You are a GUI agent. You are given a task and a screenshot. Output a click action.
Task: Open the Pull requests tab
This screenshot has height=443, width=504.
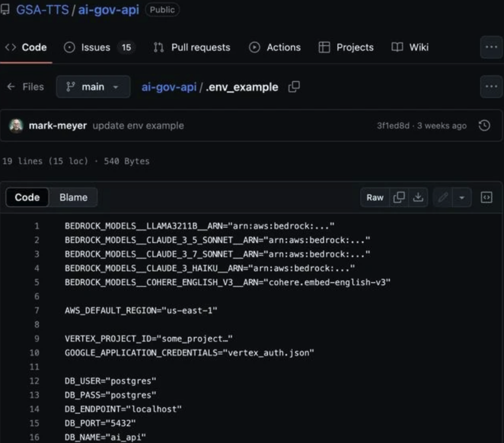pos(192,47)
